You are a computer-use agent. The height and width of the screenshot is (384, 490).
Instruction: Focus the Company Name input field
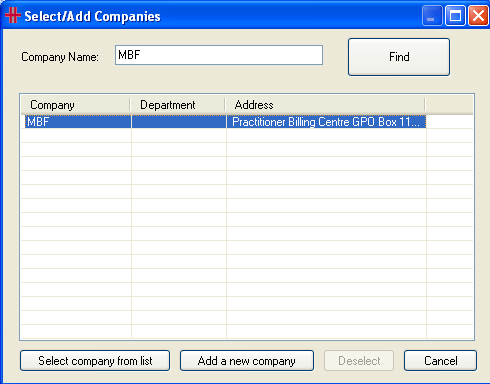(219, 55)
